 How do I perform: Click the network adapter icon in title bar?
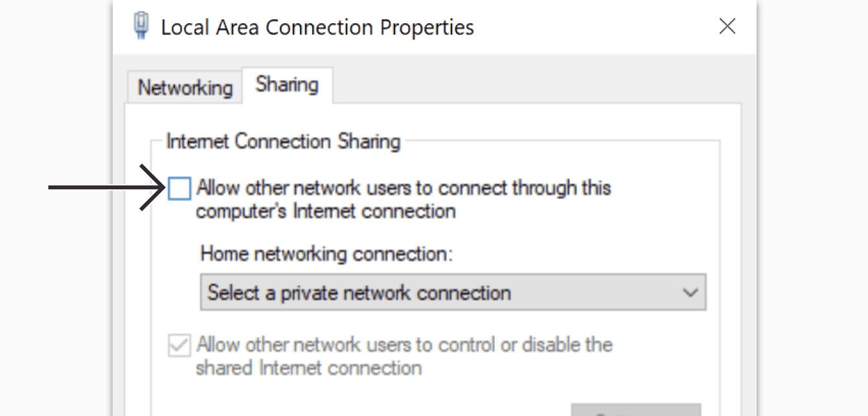pyautogui.click(x=140, y=27)
